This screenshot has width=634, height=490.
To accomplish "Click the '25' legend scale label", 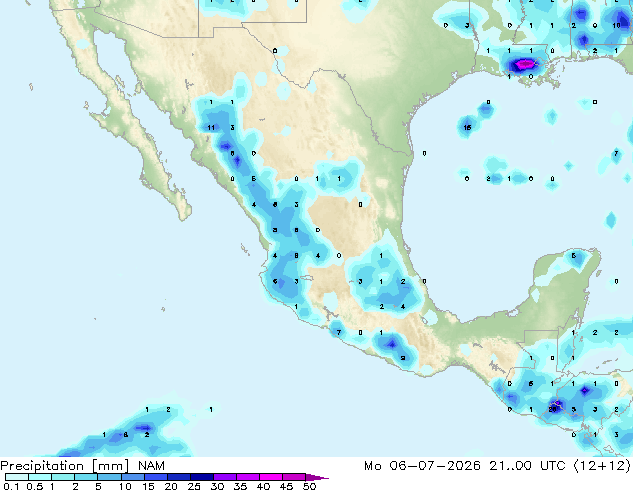I will pos(194,486).
